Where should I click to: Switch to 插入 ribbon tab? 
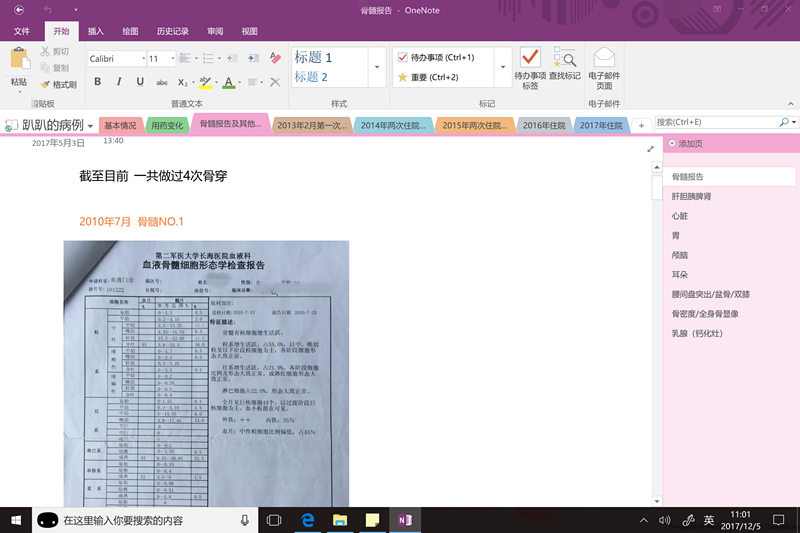(95, 31)
